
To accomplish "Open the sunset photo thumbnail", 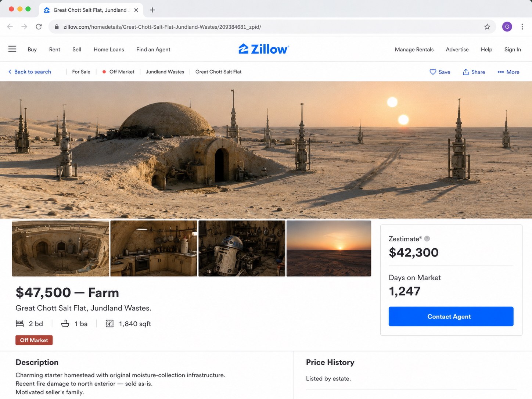I will tap(329, 248).
